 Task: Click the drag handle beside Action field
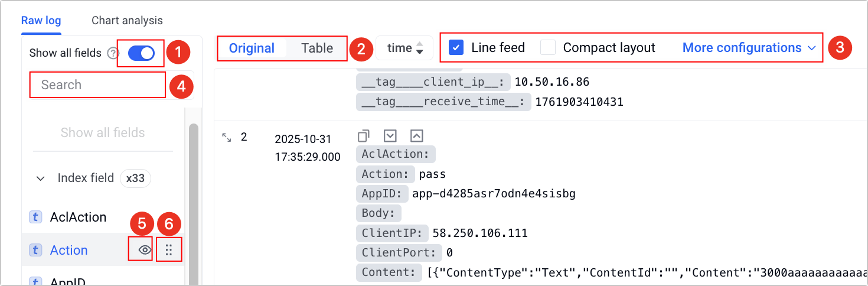click(x=169, y=250)
